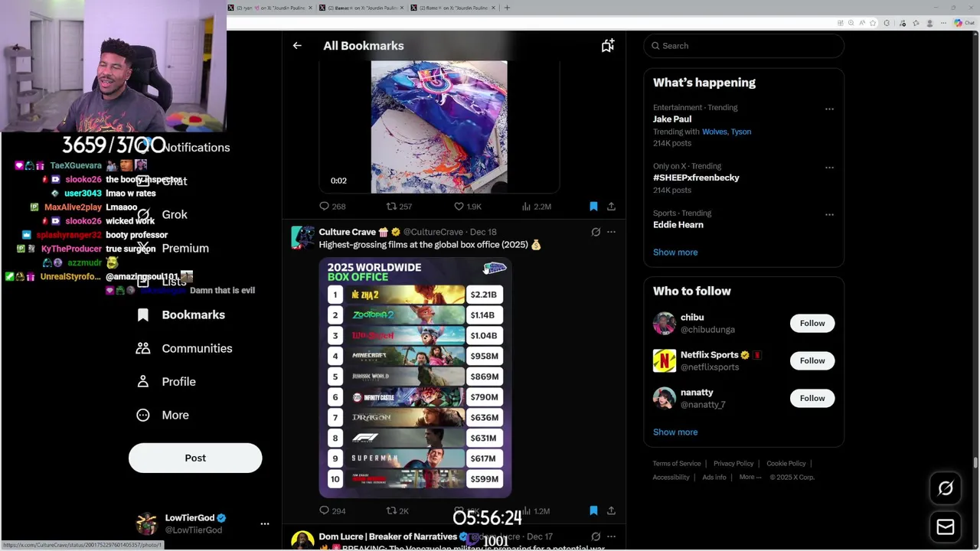Expand the footer More menu
The width and height of the screenshot is (980, 551).
pos(750,478)
